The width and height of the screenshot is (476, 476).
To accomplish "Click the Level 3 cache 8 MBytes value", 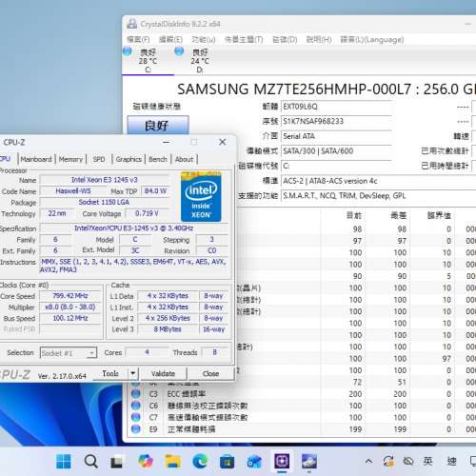I will tap(168, 329).
